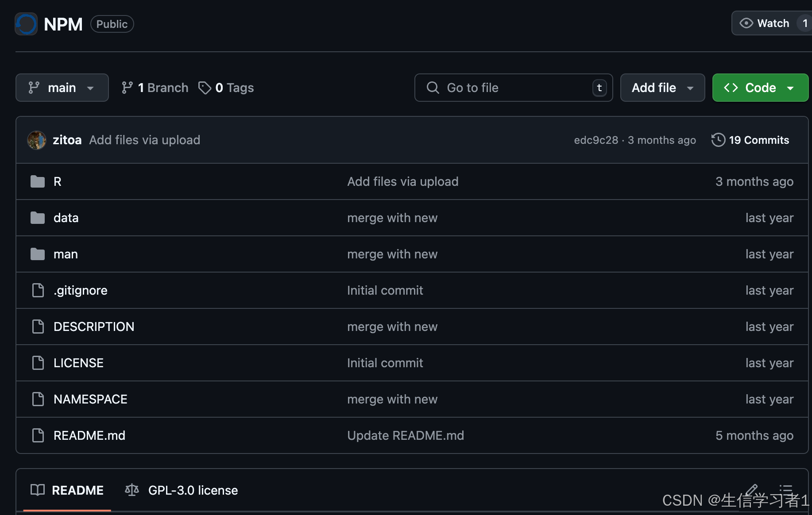Viewport: 812px width, 515px height.
Task: Open the 19 Commits link
Action: 758,140
